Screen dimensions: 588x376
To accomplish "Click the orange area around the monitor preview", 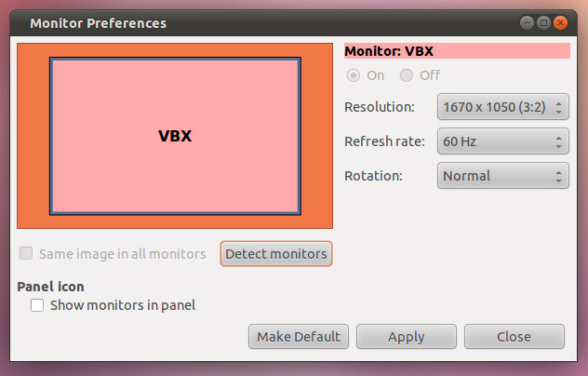I will pyautogui.click(x=33, y=136).
